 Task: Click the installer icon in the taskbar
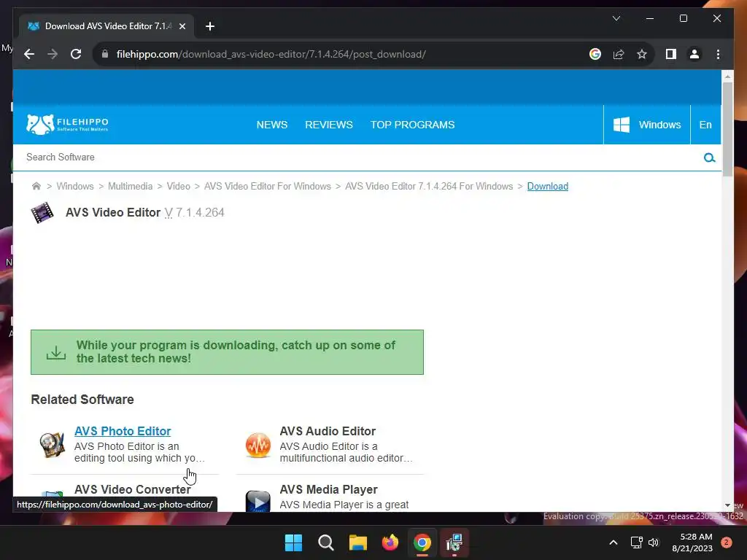(x=454, y=542)
